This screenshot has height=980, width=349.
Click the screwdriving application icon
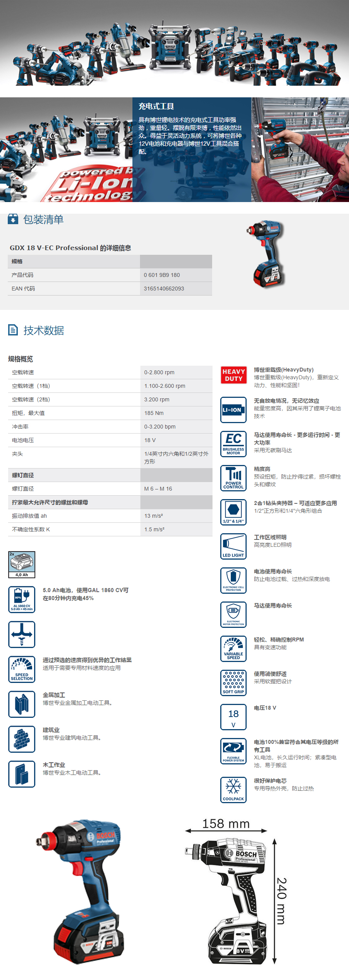pos(22,634)
